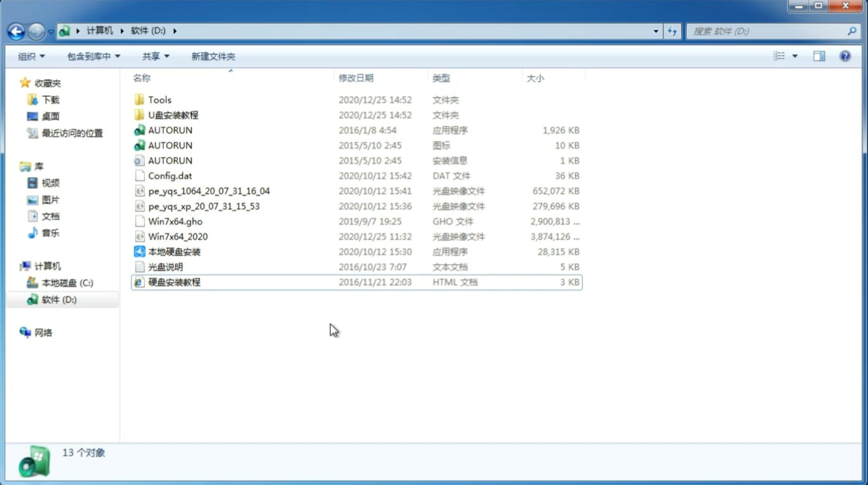This screenshot has height=485, width=868.
Task: Click 新建文件夹 button in toolbar
Action: point(214,56)
